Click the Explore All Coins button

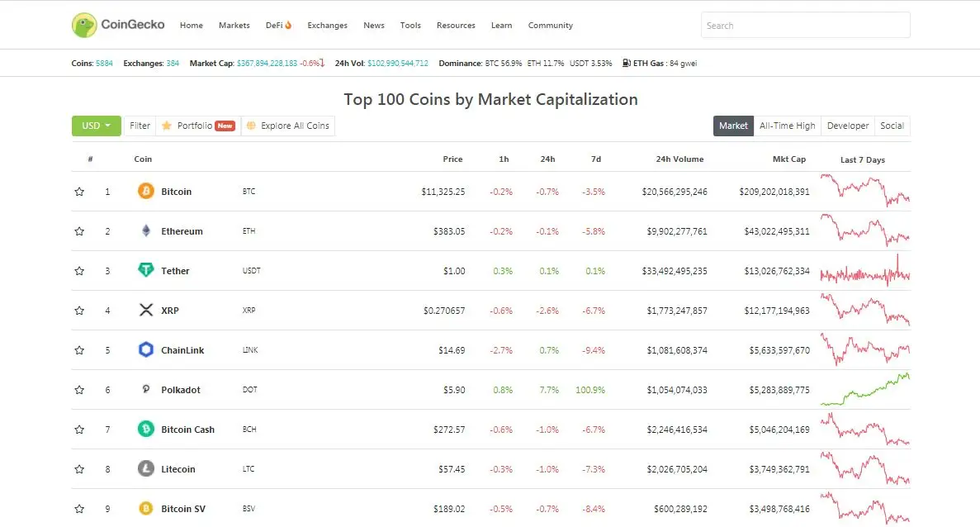tap(288, 126)
